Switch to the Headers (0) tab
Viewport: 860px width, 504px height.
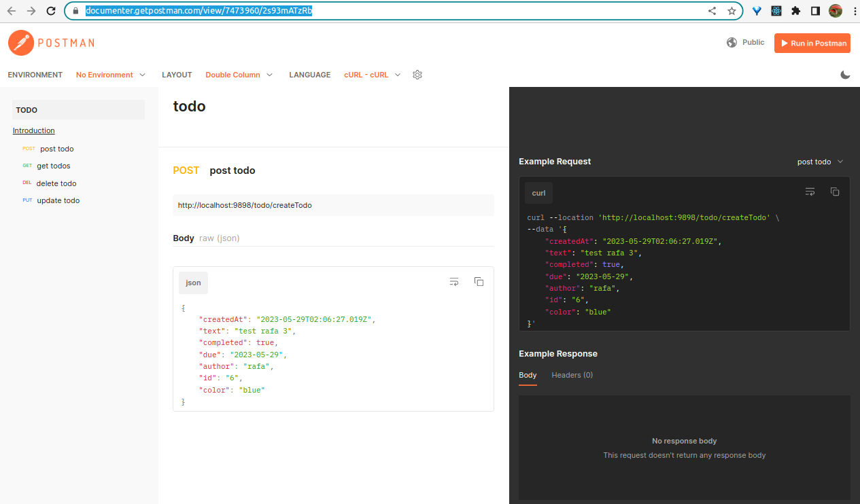572,375
